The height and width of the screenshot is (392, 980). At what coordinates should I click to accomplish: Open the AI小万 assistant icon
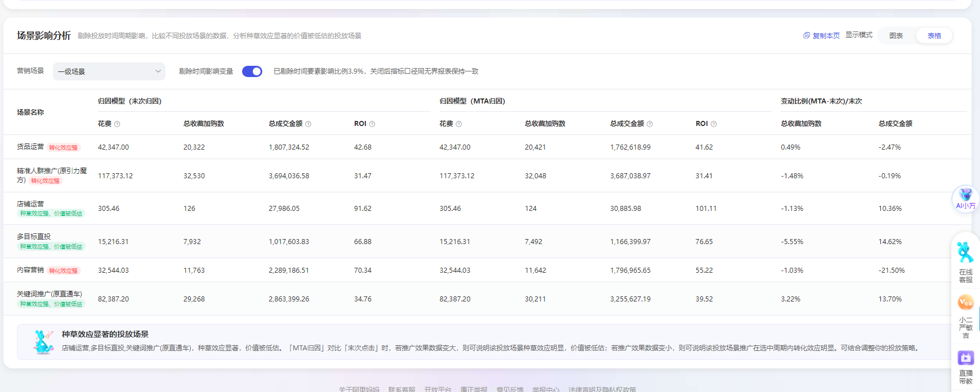click(965, 198)
